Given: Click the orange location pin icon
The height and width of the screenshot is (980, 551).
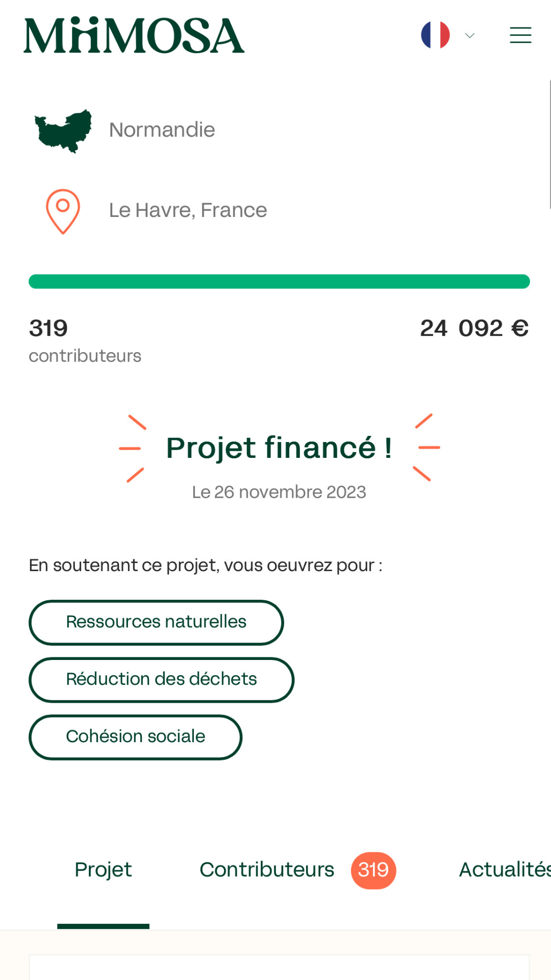Looking at the screenshot, I should (63, 211).
